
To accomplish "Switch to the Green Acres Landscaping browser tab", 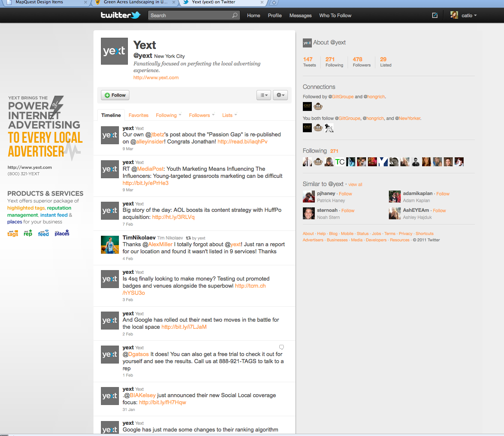I will (x=135, y=3).
